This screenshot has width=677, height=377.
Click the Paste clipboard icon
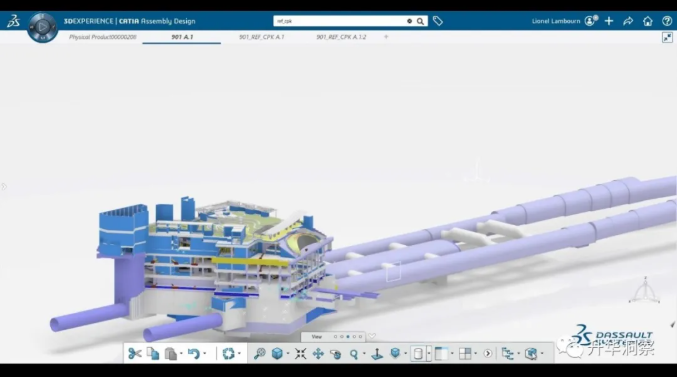click(x=171, y=354)
